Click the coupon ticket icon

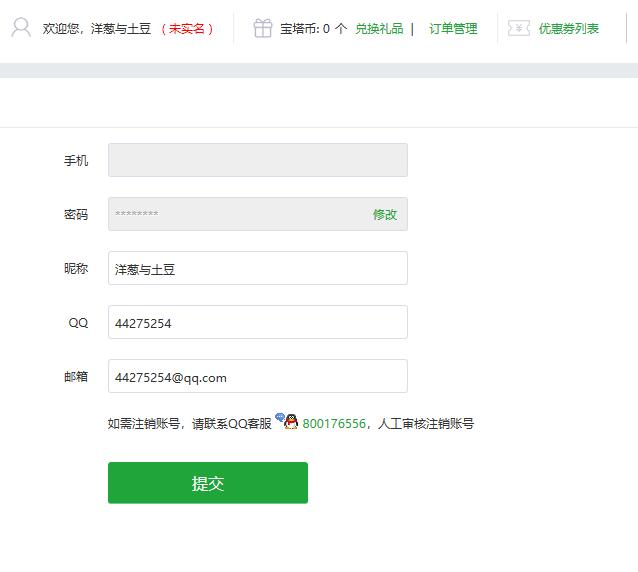click(519, 28)
